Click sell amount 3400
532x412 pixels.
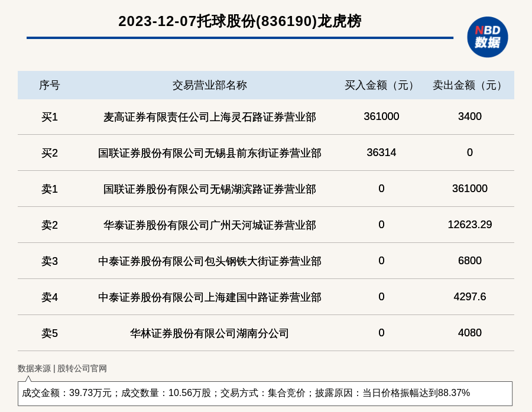click(469, 116)
